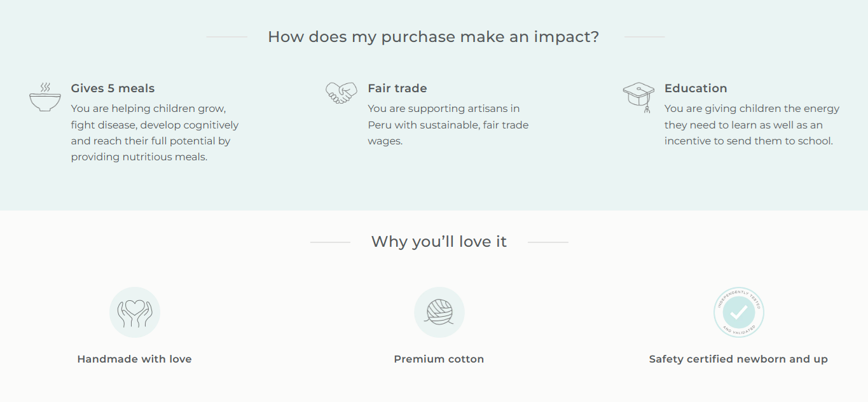Click the handshake fair trade icon
Screen dimensions: 868x402
[341, 93]
